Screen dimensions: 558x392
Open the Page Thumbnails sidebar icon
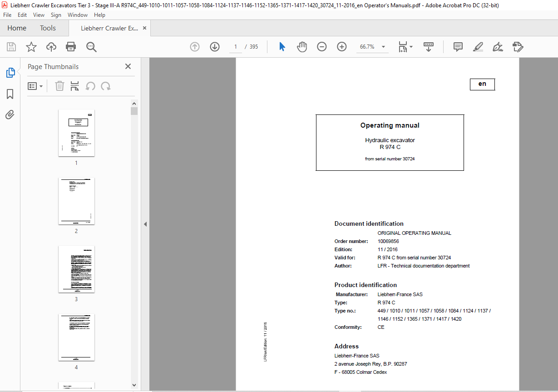point(10,73)
